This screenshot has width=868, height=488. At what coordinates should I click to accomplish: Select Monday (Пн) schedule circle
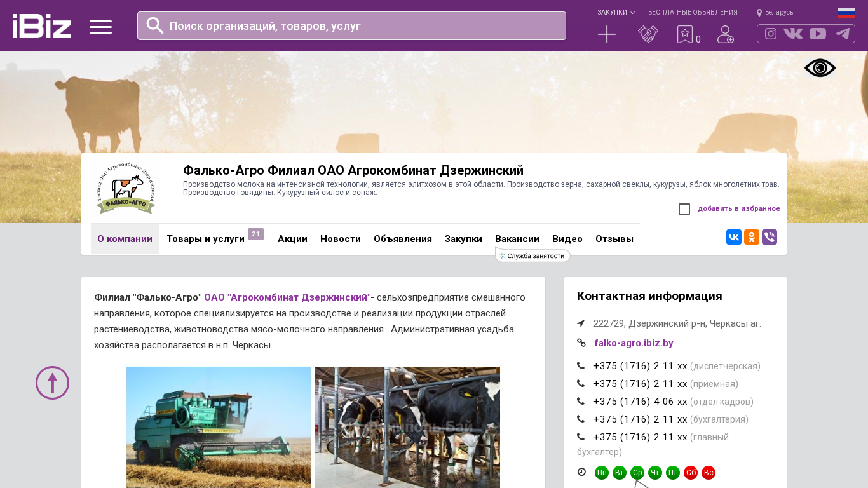602,473
